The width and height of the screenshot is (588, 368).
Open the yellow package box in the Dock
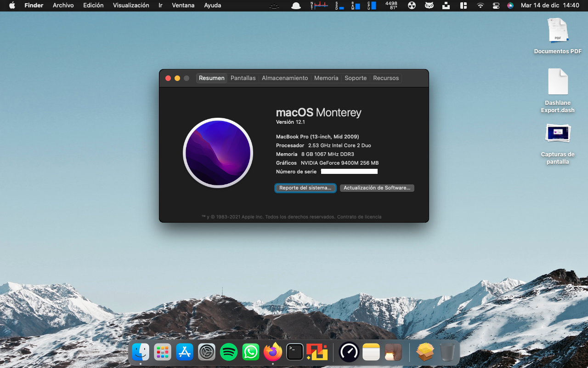point(425,352)
